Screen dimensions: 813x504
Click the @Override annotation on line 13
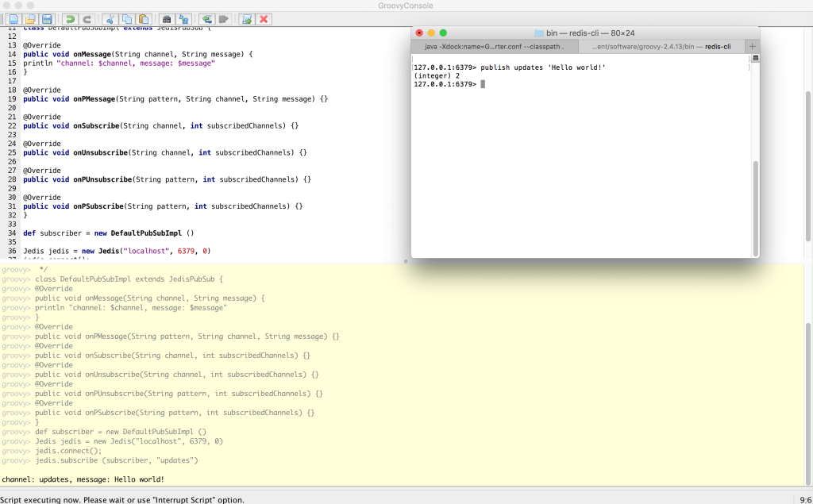pos(41,45)
